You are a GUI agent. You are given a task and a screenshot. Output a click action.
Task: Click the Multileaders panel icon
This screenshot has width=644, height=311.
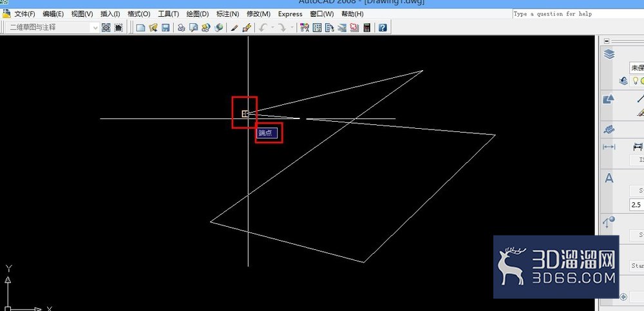pyautogui.click(x=609, y=222)
